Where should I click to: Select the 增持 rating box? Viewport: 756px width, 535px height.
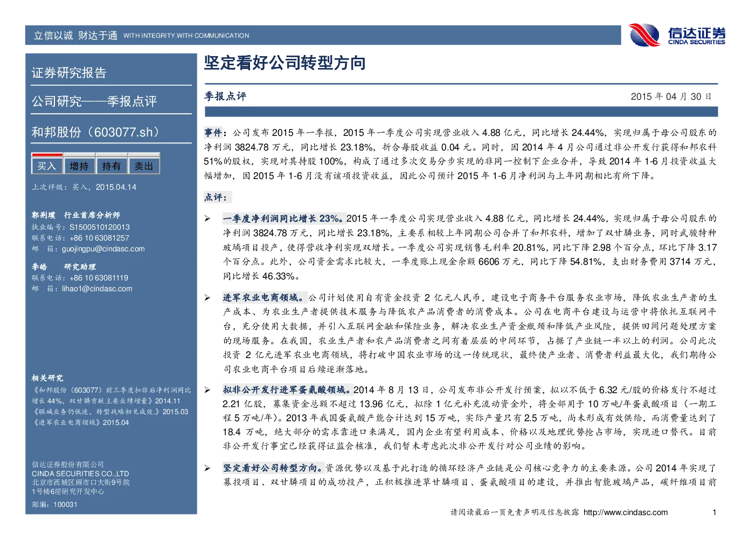pyautogui.click(x=79, y=166)
